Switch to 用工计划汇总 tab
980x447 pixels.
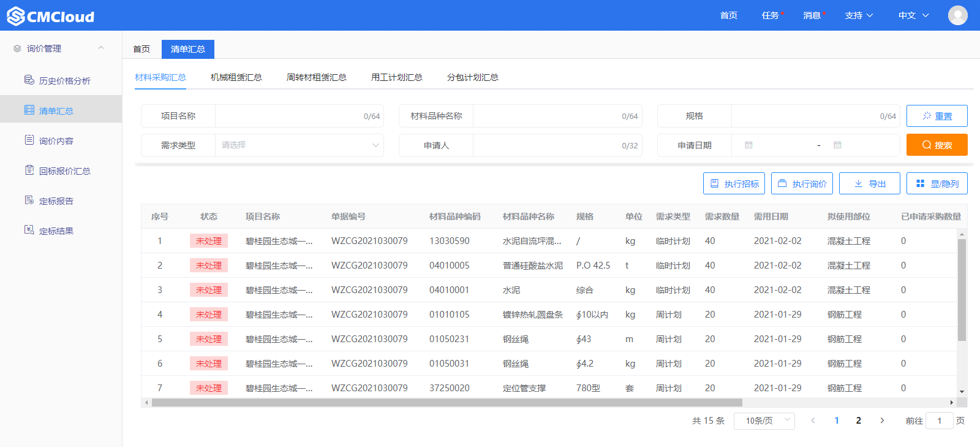(x=397, y=77)
